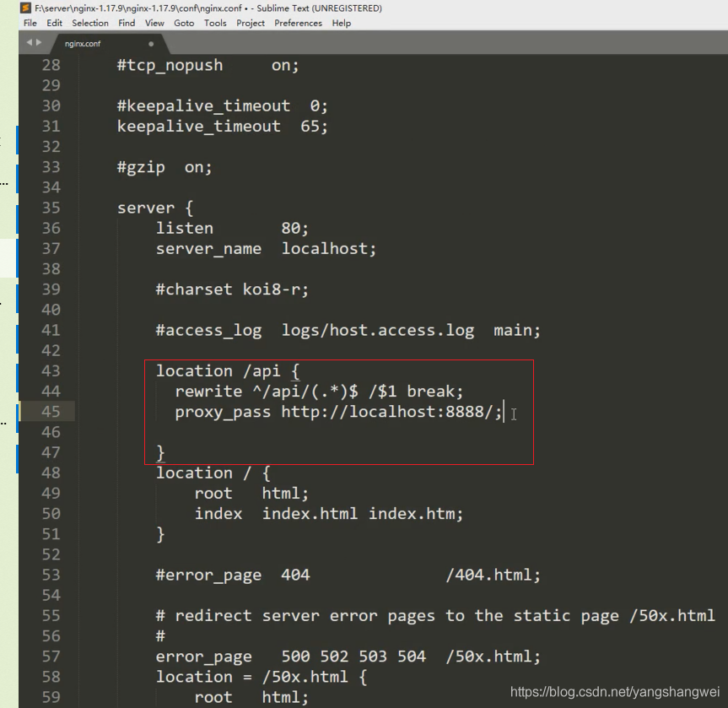The height and width of the screenshot is (708, 728).
Task: Click the 'listen' directive on line 36
Action: tap(185, 228)
